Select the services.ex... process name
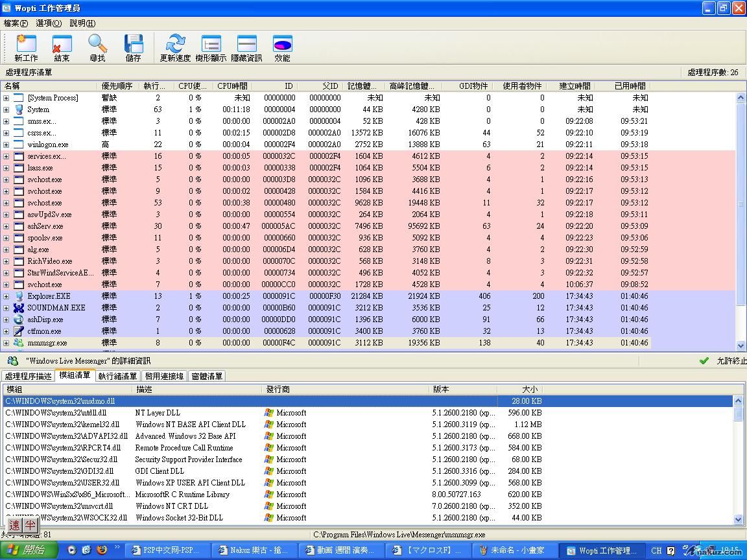 point(47,156)
